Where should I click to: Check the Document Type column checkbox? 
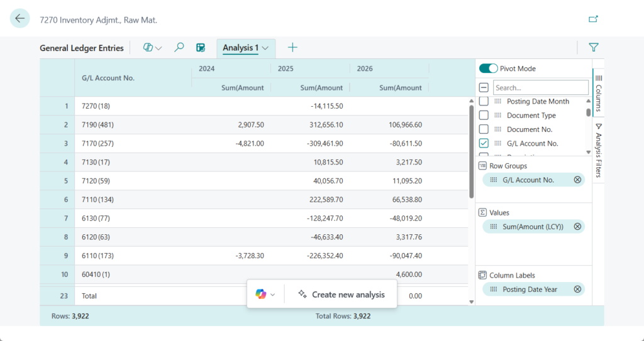pyautogui.click(x=484, y=116)
